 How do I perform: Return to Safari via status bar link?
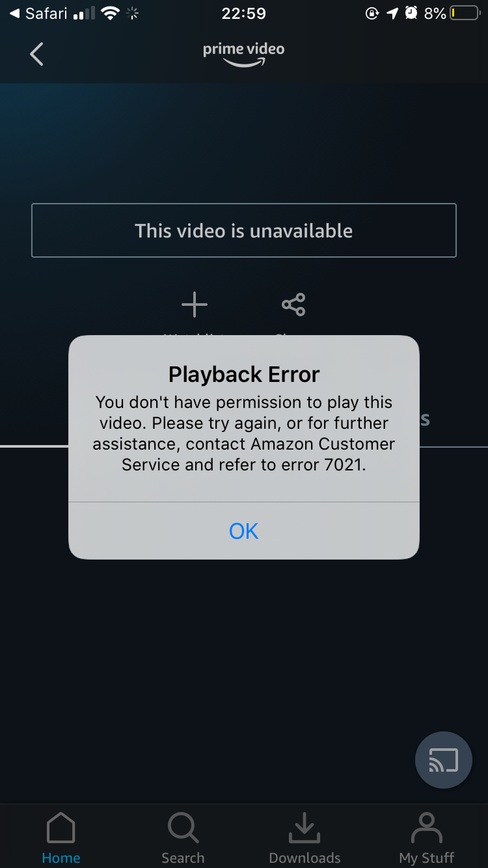pos(38,13)
